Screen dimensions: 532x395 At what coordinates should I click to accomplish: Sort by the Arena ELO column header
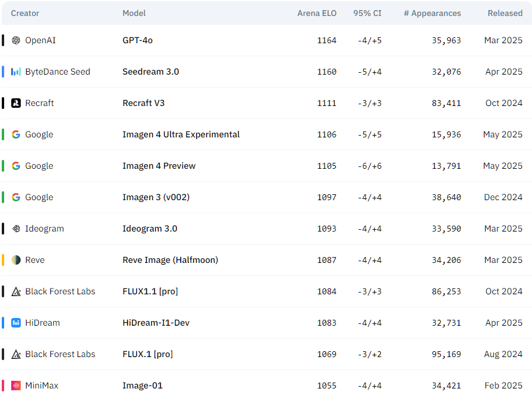(x=317, y=13)
